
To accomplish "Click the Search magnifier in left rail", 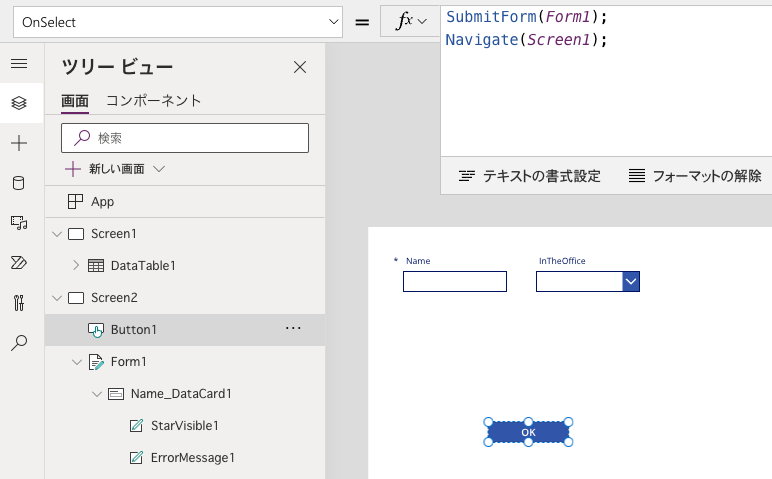I will pyautogui.click(x=19, y=343).
